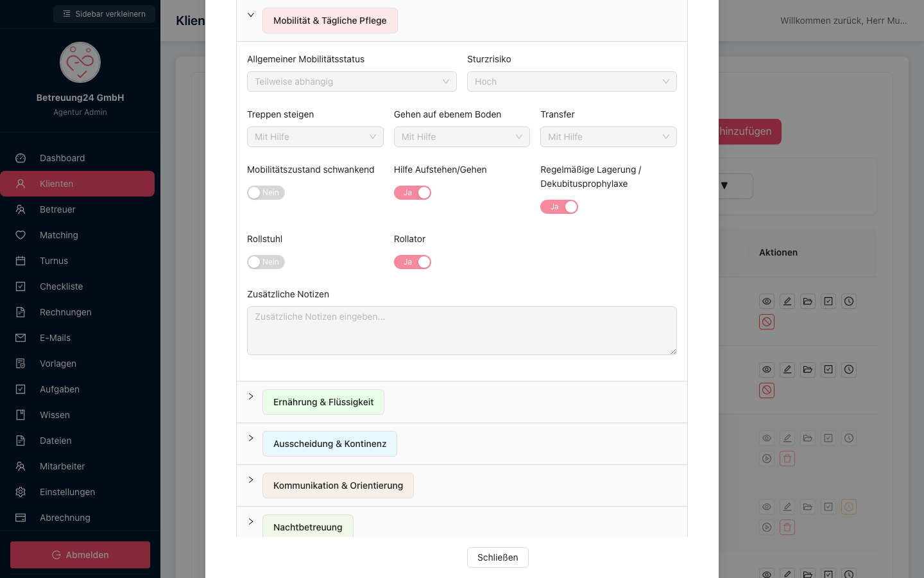Expand the Ernährung & Flüssigkeit section
This screenshot has width=924, height=578.
(323, 402)
